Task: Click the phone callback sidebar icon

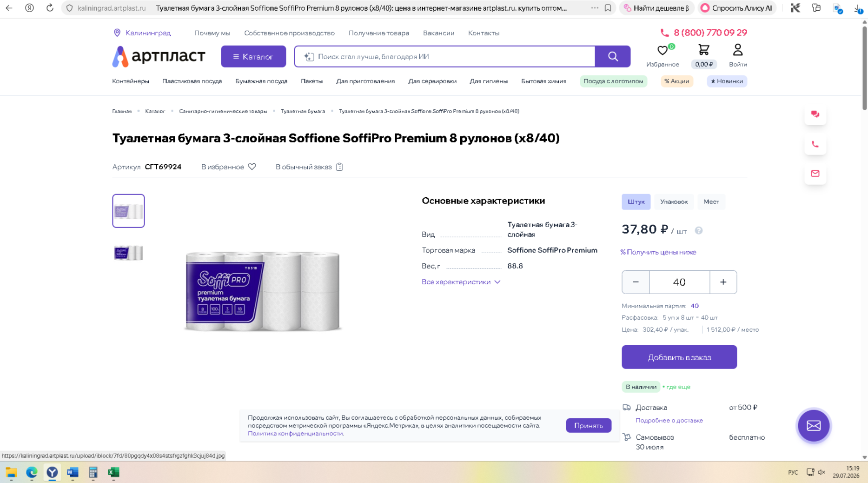Action: pos(815,144)
